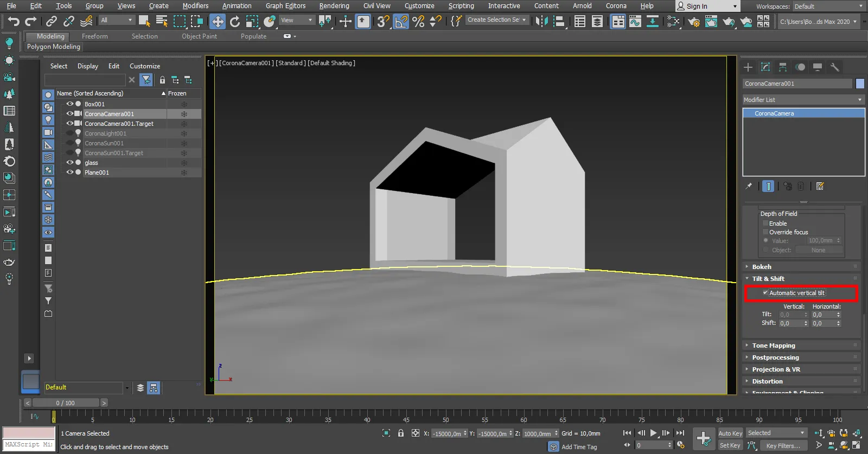The image size is (868, 454).
Task: Switch to the Freeform ribbon tab
Action: pos(95,36)
